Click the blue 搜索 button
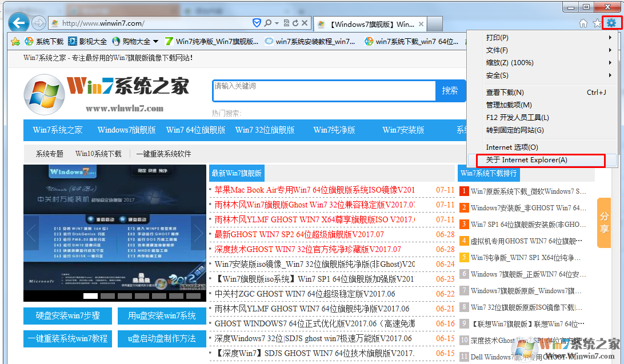This screenshot has width=624, height=364. [450, 90]
